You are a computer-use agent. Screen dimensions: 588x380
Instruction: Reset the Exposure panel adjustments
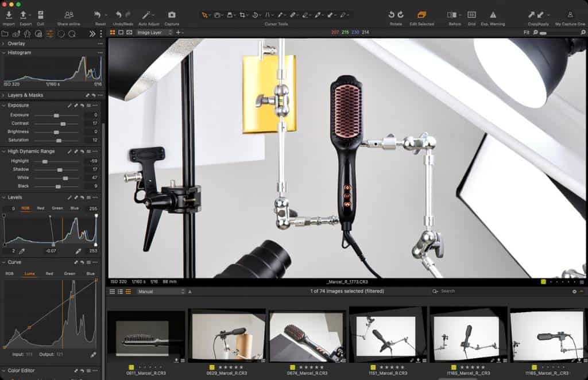tap(82, 106)
